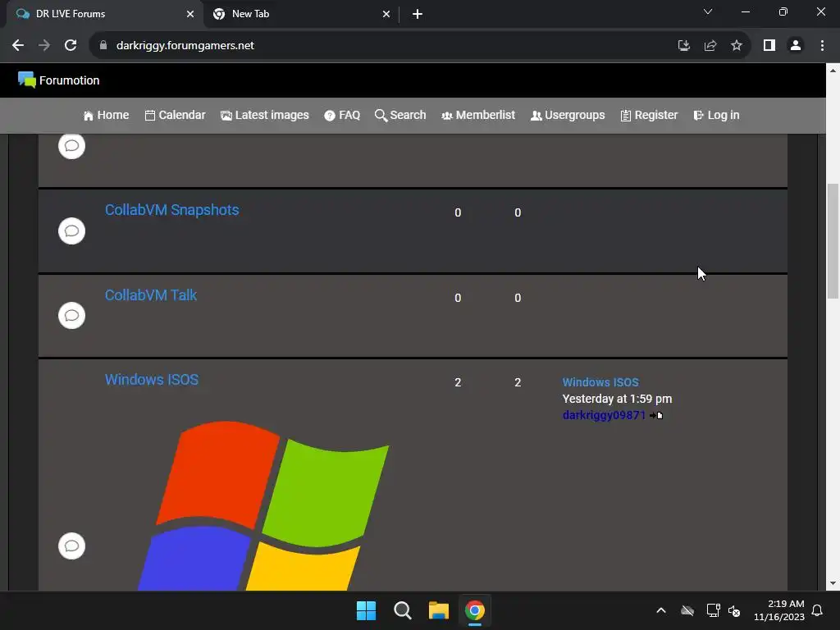Open the Home nav link
This screenshot has height=630, width=840.
106,115
